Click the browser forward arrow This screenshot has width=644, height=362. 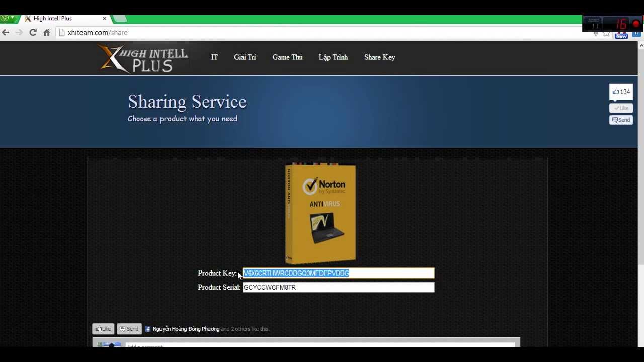click(x=19, y=32)
